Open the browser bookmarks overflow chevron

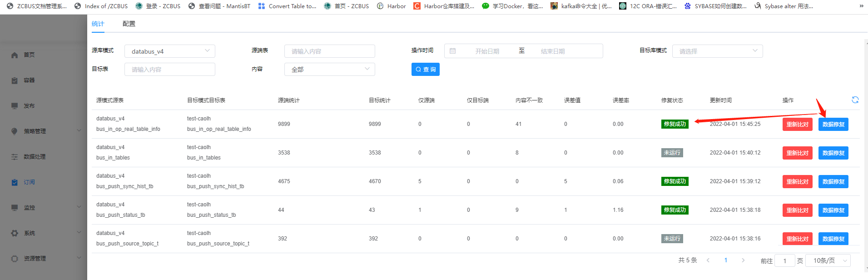(x=861, y=6)
